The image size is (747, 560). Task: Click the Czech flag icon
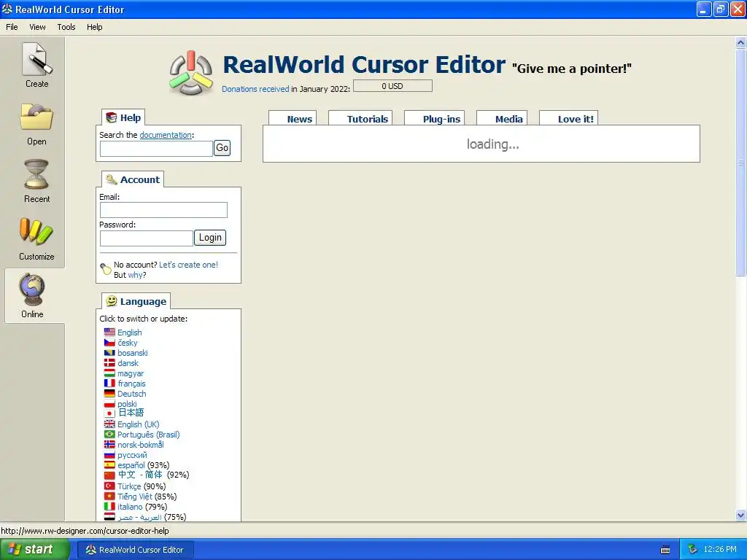[109, 343]
